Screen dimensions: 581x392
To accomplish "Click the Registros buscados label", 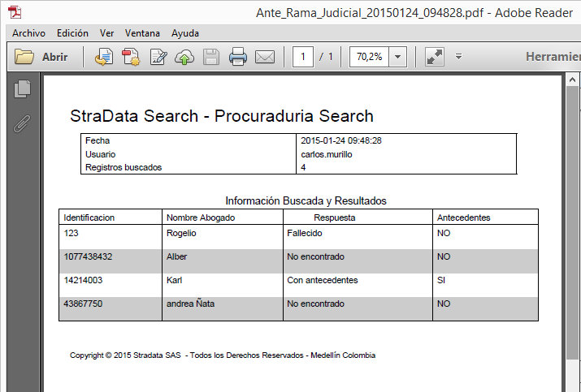I will pos(124,167).
